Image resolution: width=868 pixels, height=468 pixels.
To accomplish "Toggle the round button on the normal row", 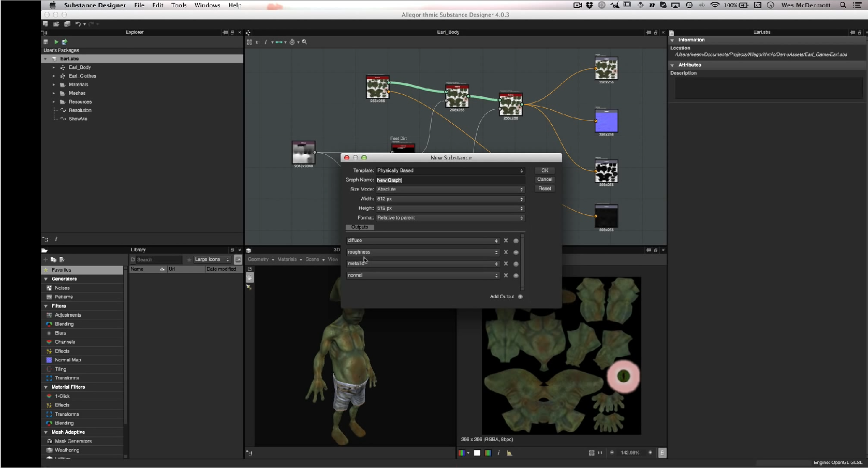I will (x=516, y=276).
